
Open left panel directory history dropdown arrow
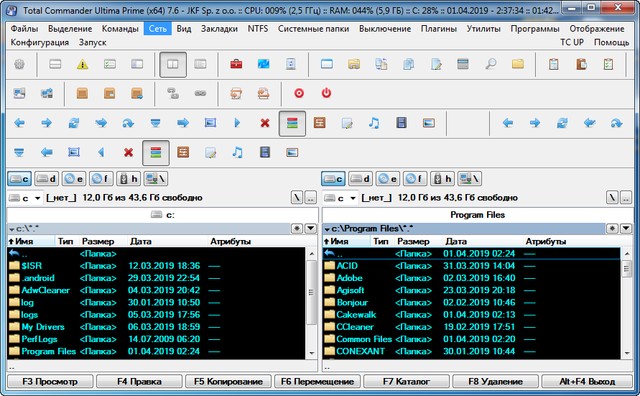pos(311,228)
